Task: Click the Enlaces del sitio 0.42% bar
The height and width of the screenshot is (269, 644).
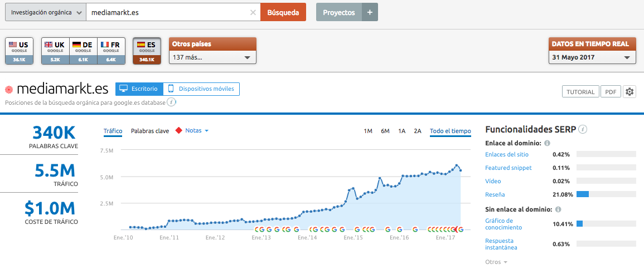Action: (607, 155)
